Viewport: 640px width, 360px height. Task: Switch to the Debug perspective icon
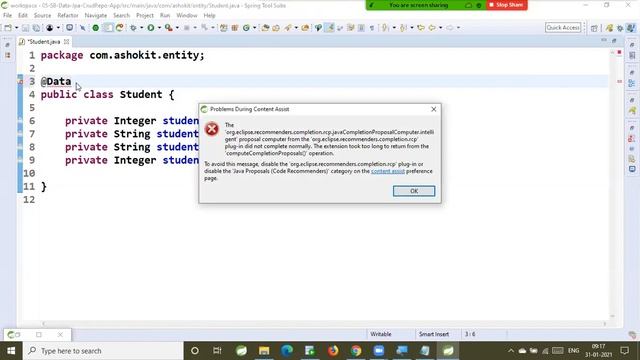(x=620, y=28)
